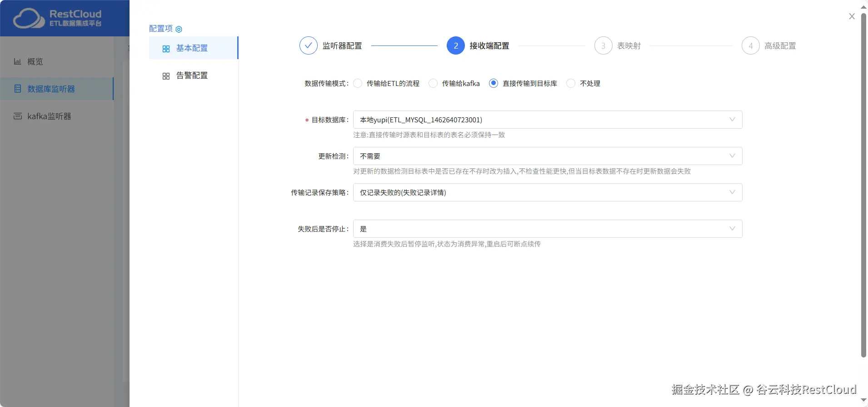Viewport: 868px width, 407px height.
Task: Click the 数据传输模式 label
Action: click(x=327, y=83)
